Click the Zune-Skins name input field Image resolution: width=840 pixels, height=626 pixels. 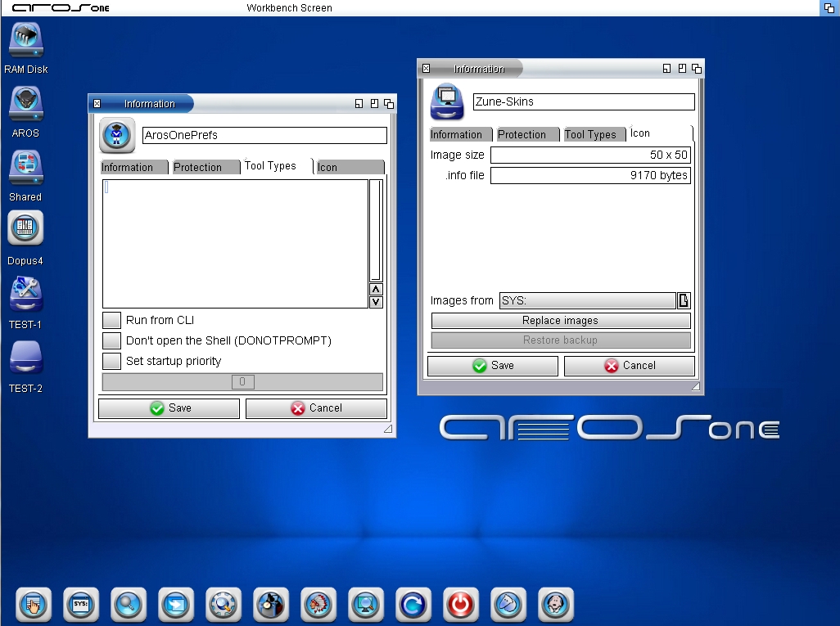584,101
